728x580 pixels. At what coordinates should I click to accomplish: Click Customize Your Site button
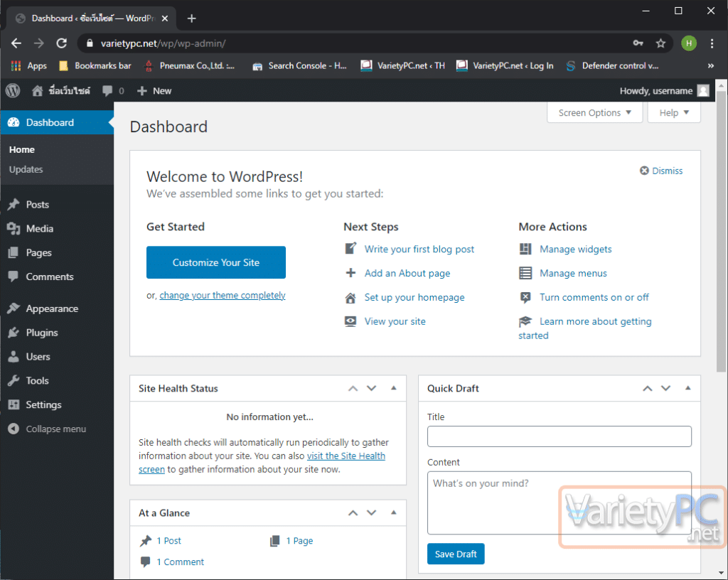coord(216,262)
